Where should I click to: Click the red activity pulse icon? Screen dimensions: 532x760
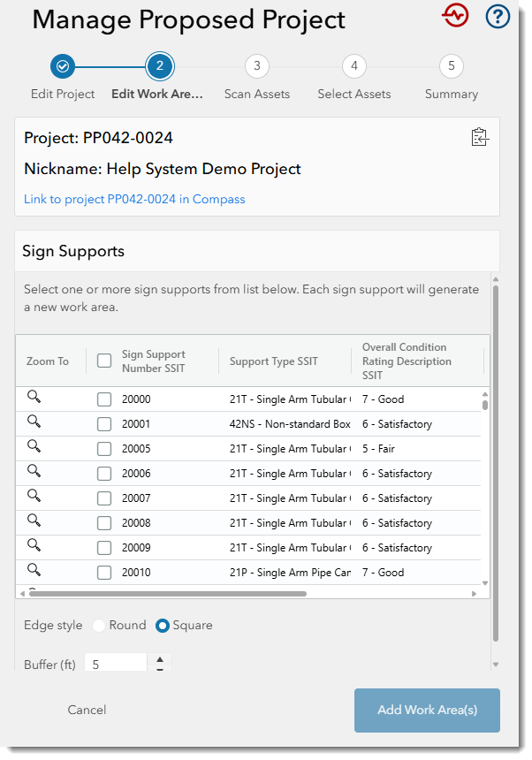(455, 16)
